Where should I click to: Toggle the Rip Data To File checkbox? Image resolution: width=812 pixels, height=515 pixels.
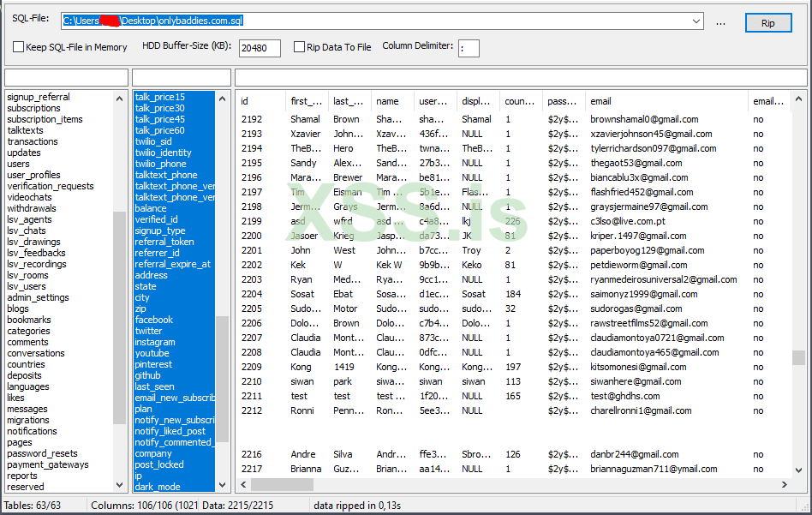coord(300,47)
